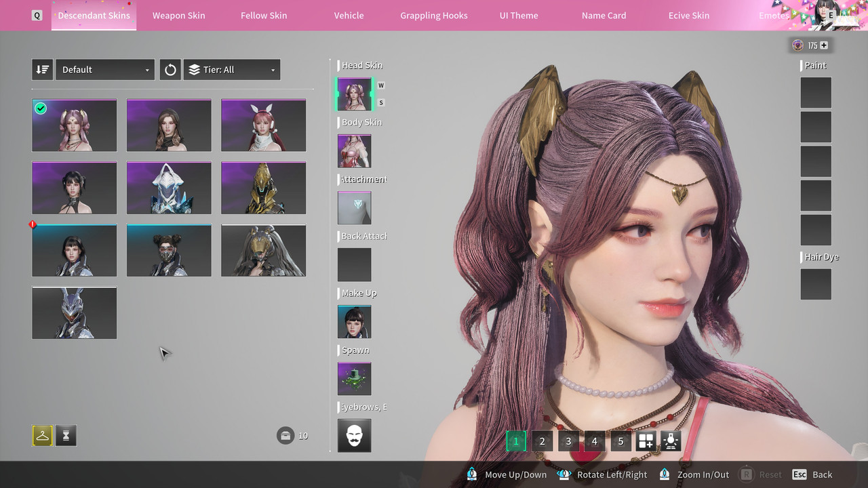Screen dimensions: 868x488
Task: Open the Ecive Skin tab
Action: click(x=689, y=15)
